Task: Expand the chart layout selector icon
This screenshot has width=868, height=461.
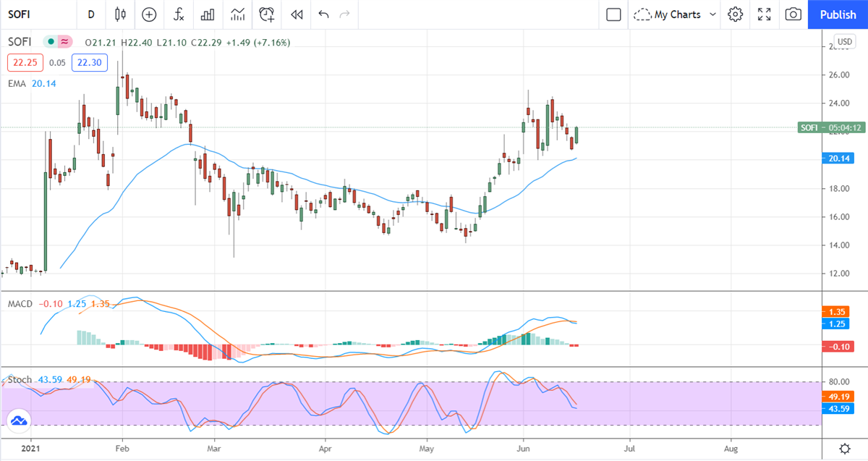Action: pyautogui.click(x=612, y=14)
